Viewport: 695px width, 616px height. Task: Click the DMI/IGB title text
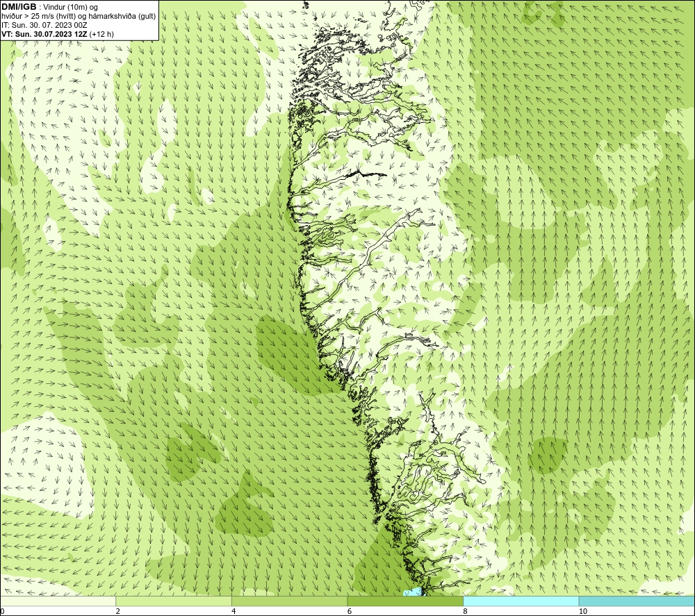point(19,7)
